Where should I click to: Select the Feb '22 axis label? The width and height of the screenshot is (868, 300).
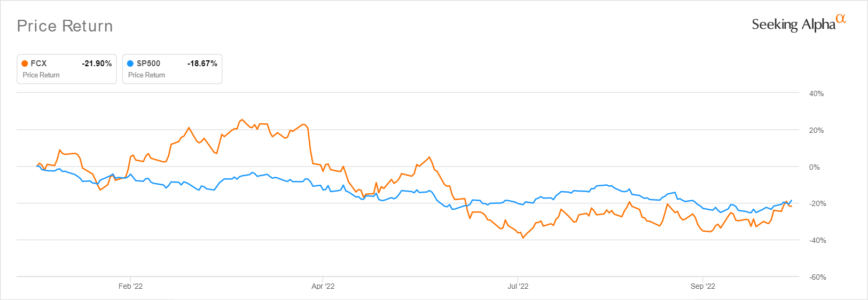tap(130, 286)
